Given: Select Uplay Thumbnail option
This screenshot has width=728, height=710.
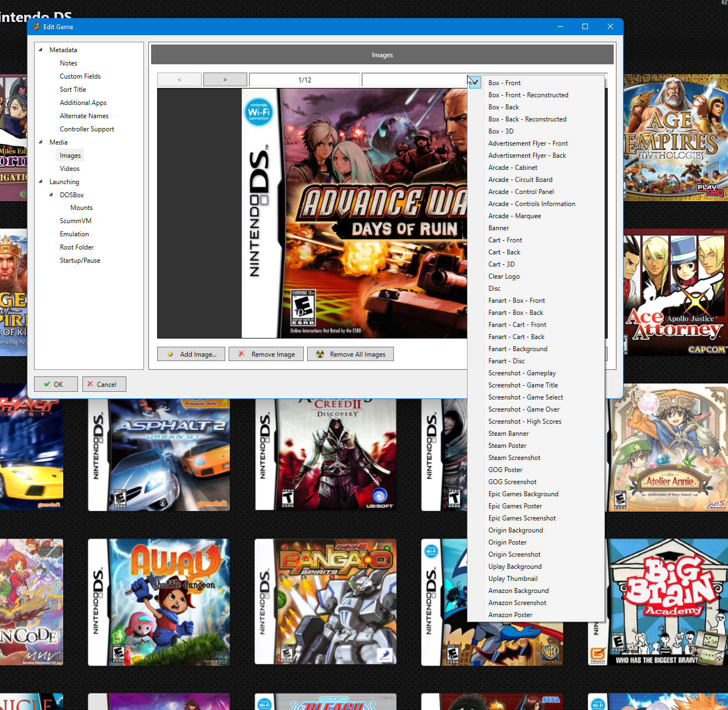Looking at the screenshot, I should pyautogui.click(x=536, y=579).
